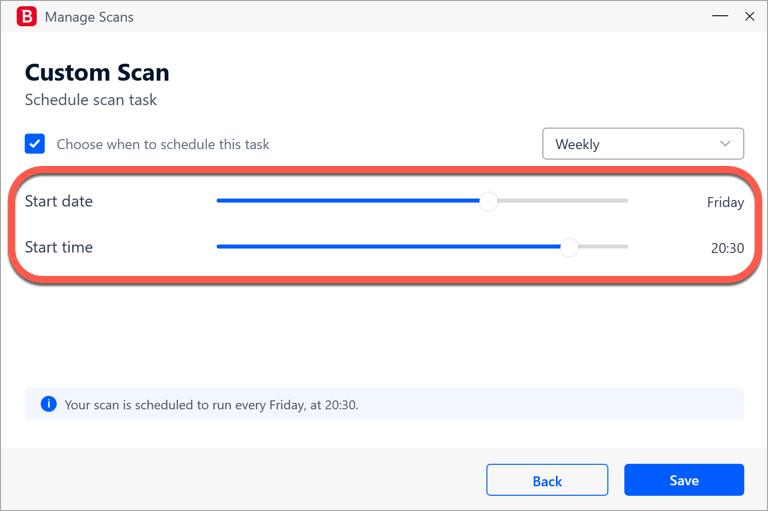Click the 'Choose when to schedule this task' label
This screenshot has width=768, height=511.
click(163, 145)
